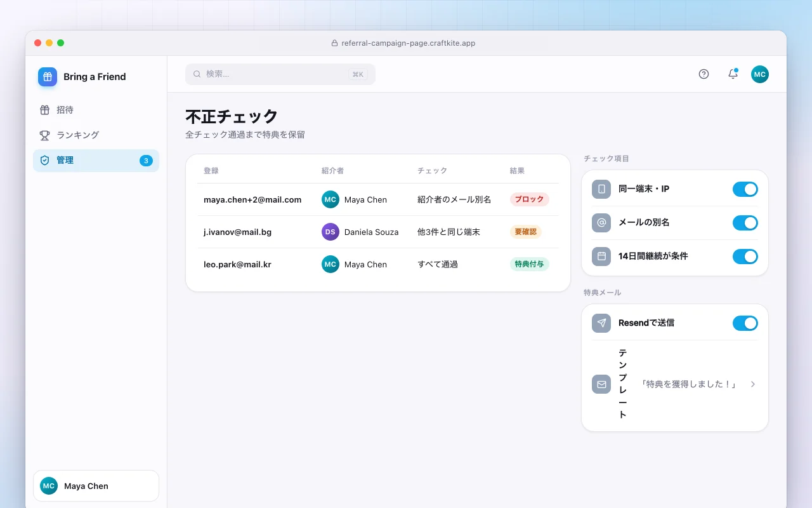The width and height of the screenshot is (812, 508).
Task: Click Maya Chen avatar in maya.chen+2 row
Action: [x=331, y=199]
